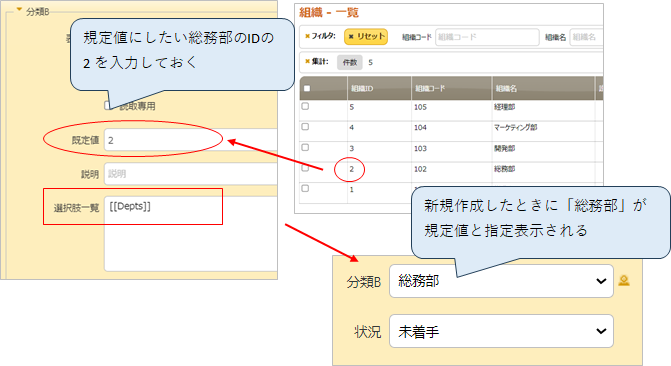671x366 pixels.
Task: Open the 状況 dropdown showing 未着手
Action: pos(501,331)
